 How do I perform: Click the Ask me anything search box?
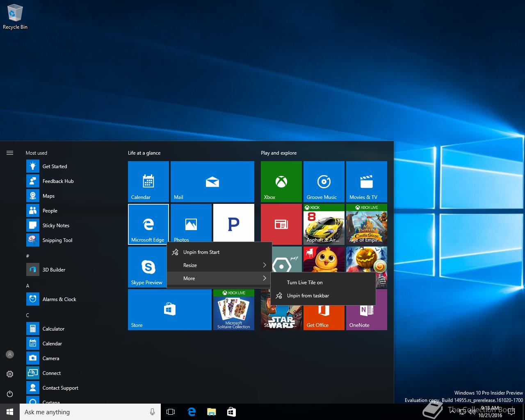pos(90,412)
